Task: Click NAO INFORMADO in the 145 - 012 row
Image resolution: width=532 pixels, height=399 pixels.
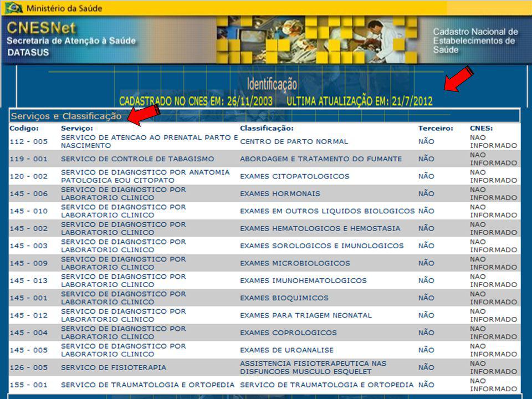Action: [x=493, y=315]
